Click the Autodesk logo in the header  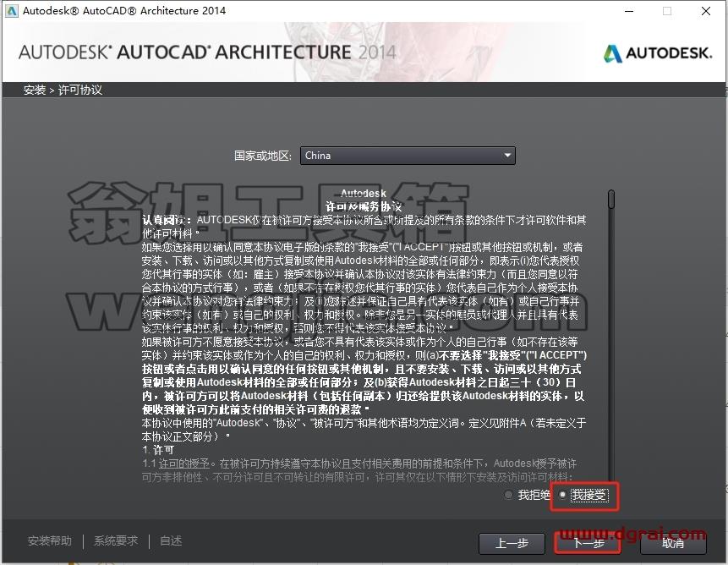pyautogui.click(x=658, y=53)
